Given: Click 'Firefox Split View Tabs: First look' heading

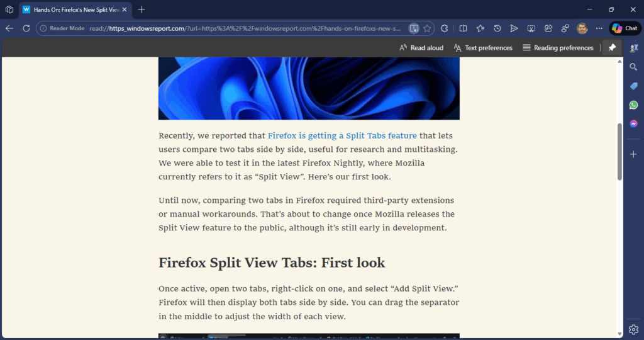Looking at the screenshot, I should tap(272, 263).
